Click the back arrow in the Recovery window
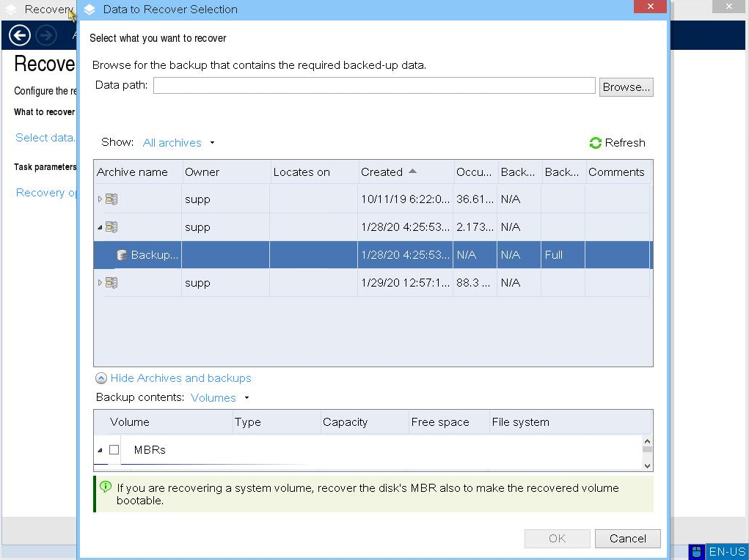Screen dimensions: 749x560 tap(20, 35)
